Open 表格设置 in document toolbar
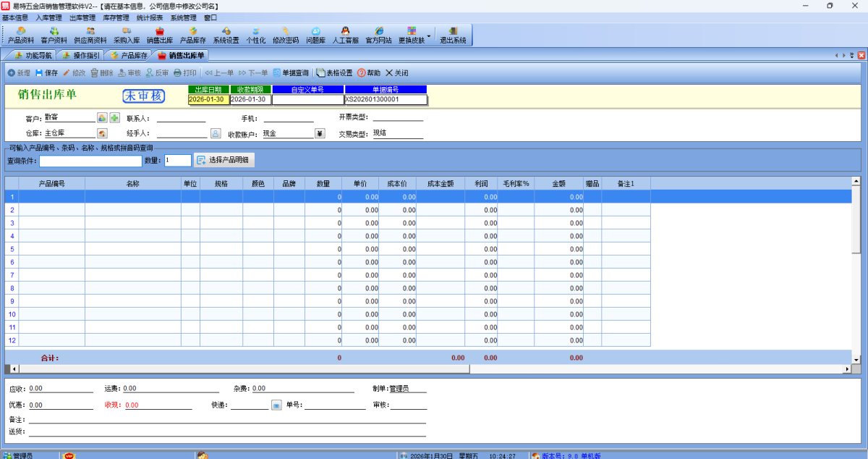 pos(334,73)
